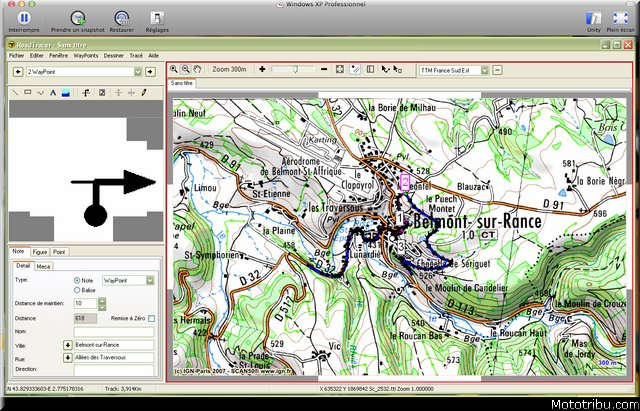
Task: Click the zoom in magnifier icon
Action: (x=173, y=69)
